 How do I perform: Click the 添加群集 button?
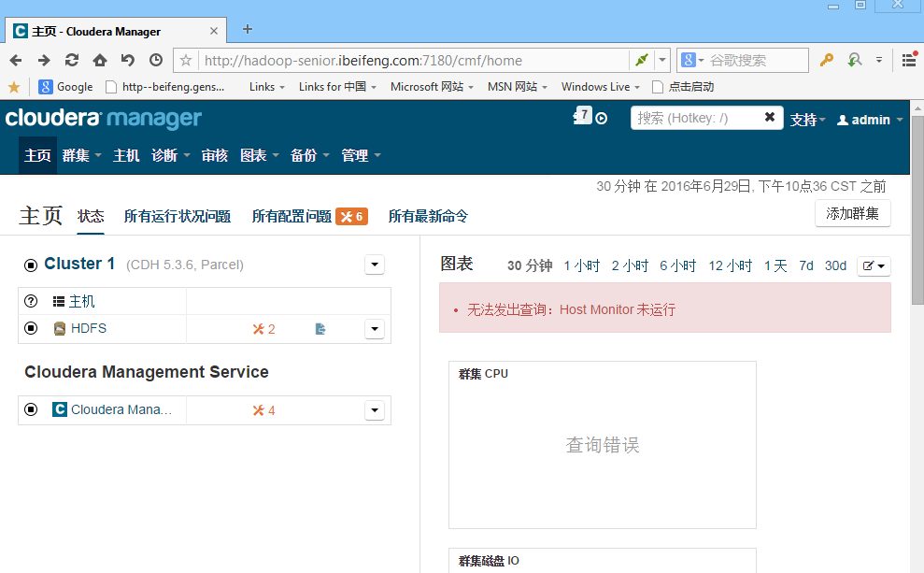pyautogui.click(x=853, y=213)
